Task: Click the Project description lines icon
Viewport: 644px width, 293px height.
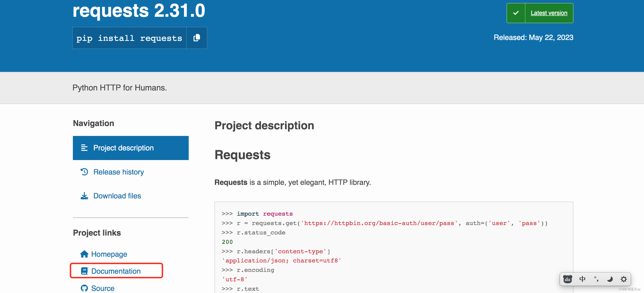Action: pyautogui.click(x=84, y=148)
